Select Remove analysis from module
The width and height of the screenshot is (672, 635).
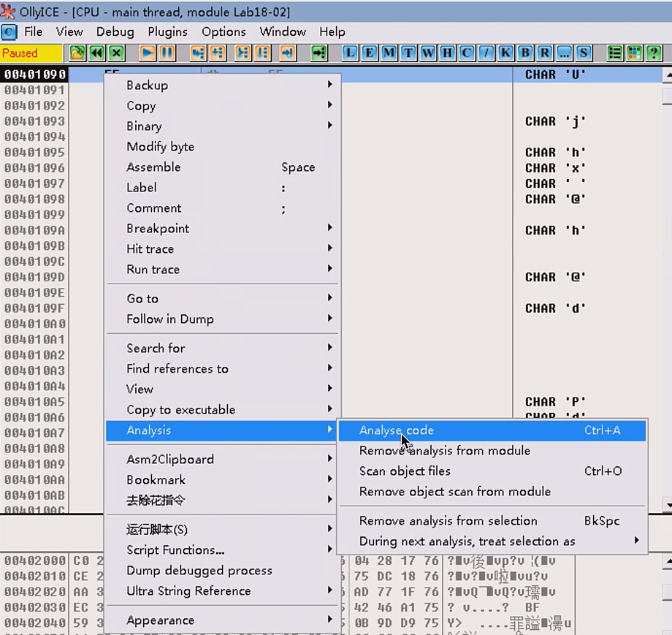[492, 451]
